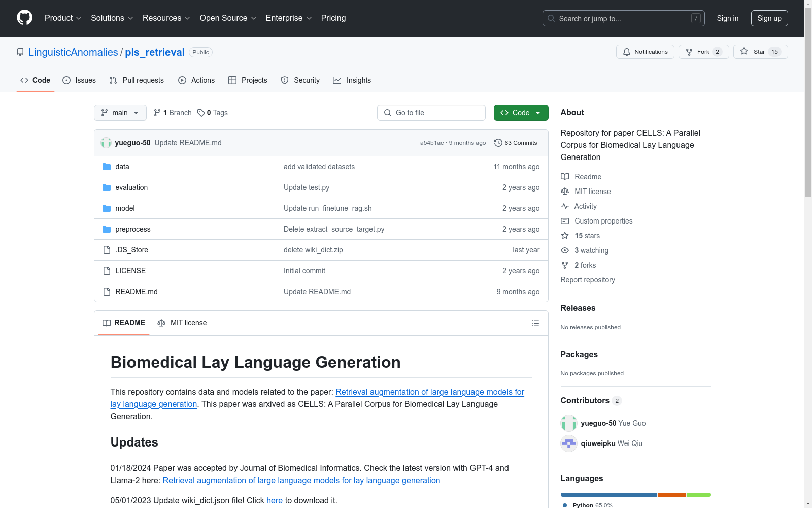Click Report repository link
The width and height of the screenshot is (812, 508).
[588, 280]
